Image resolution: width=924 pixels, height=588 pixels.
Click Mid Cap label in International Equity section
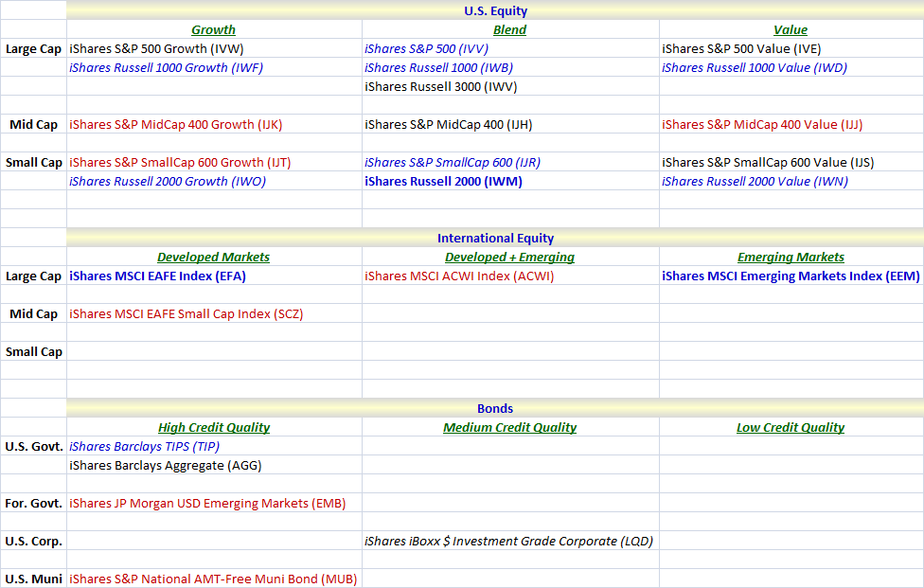[x=33, y=313]
